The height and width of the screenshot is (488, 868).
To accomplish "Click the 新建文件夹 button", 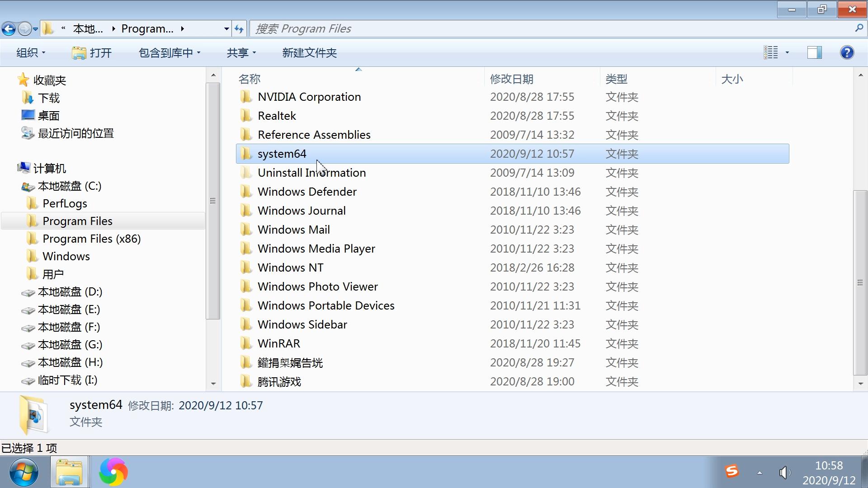I will pyautogui.click(x=309, y=53).
